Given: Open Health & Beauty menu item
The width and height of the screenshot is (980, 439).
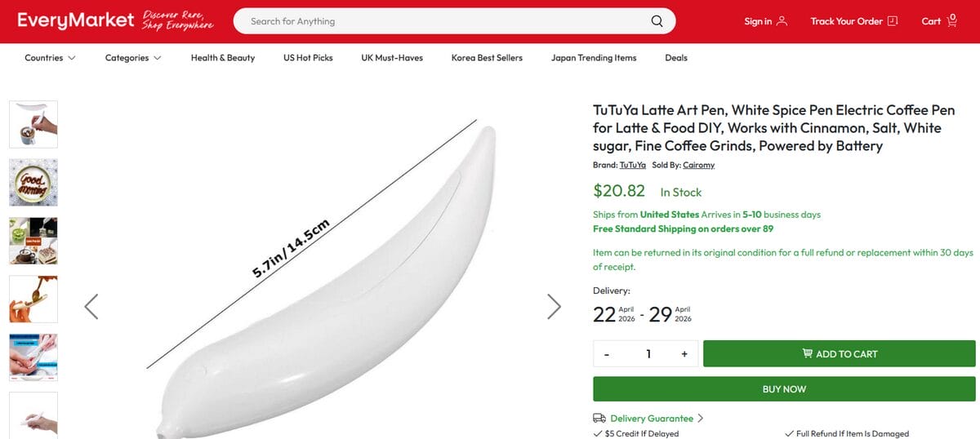Looking at the screenshot, I should 223,58.
